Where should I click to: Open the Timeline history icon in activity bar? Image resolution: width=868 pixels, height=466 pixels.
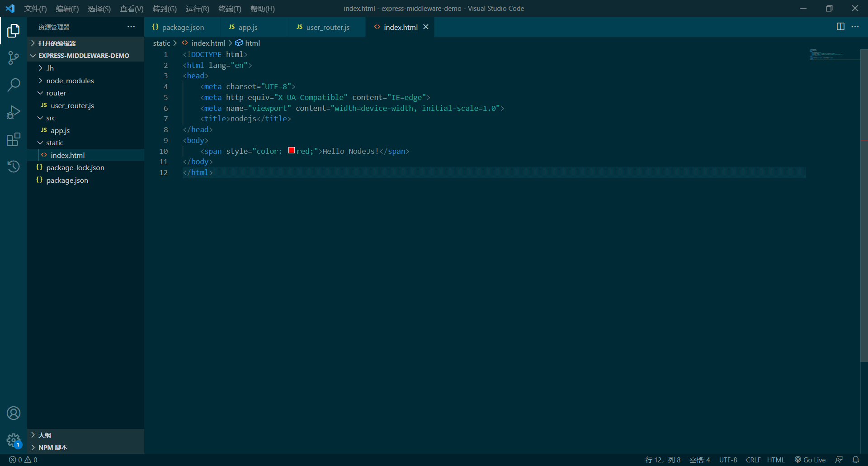pyautogui.click(x=14, y=166)
